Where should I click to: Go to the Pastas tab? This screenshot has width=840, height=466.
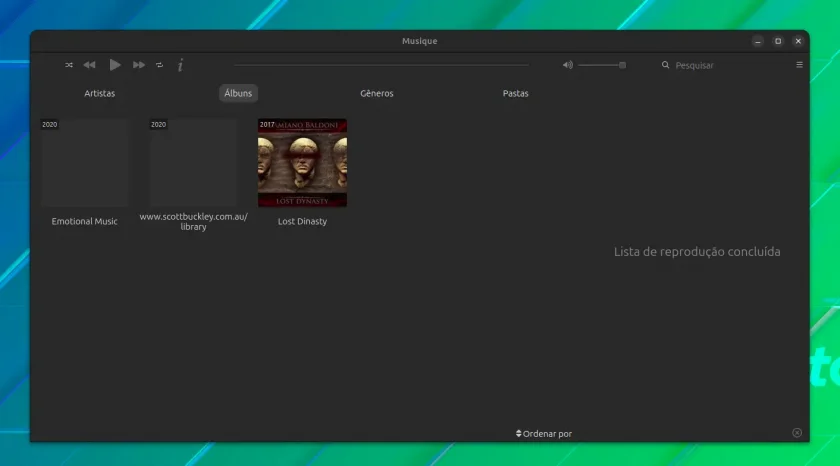coord(515,93)
